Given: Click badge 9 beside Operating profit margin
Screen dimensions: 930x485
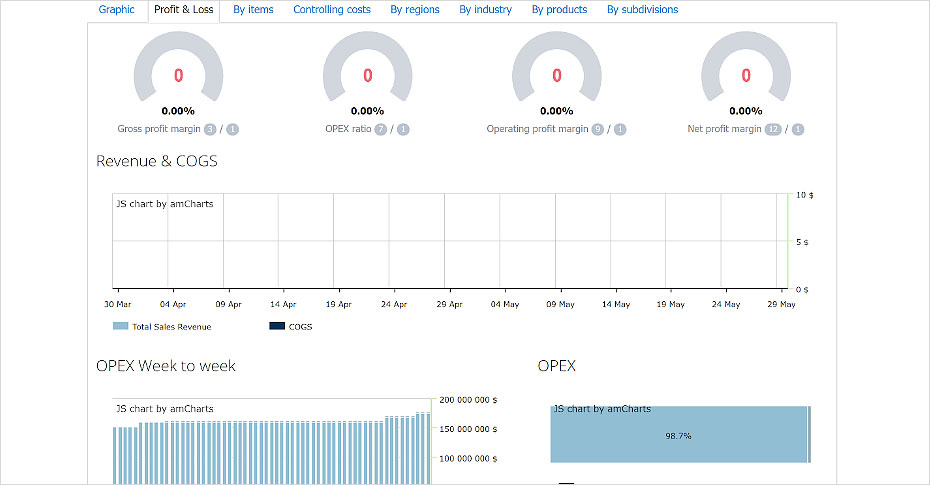Looking at the screenshot, I should pyautogui.click(x=597, y=129).
